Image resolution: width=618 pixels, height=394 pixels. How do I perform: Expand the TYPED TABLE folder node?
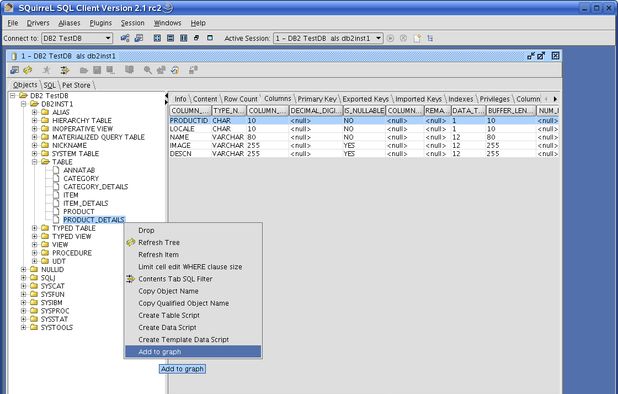[35, 228]
